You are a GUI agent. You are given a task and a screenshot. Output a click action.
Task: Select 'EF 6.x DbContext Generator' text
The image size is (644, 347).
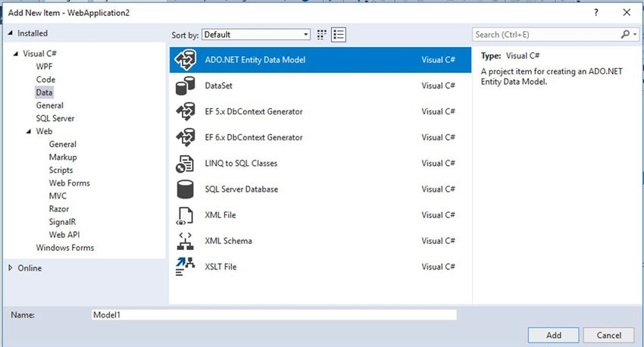pos(253,138)
